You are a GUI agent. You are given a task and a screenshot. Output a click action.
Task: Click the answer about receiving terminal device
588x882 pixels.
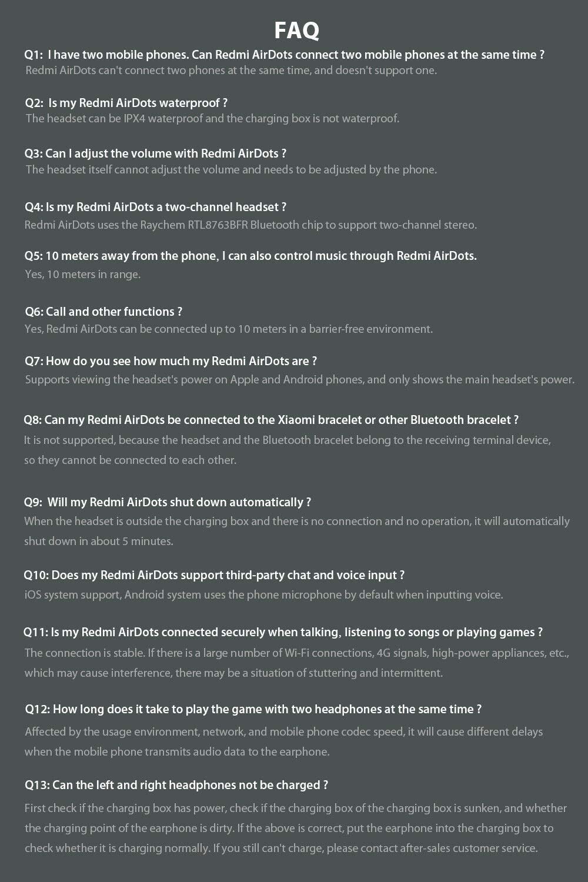coord(288,450)
